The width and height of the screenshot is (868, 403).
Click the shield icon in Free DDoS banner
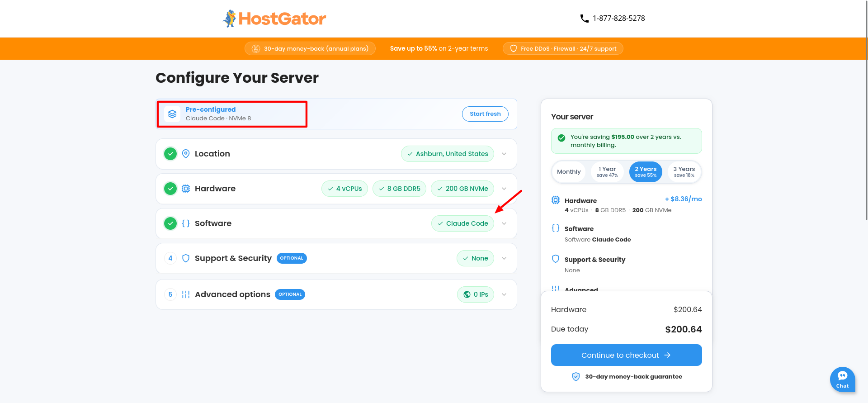(x=514, y=49)
